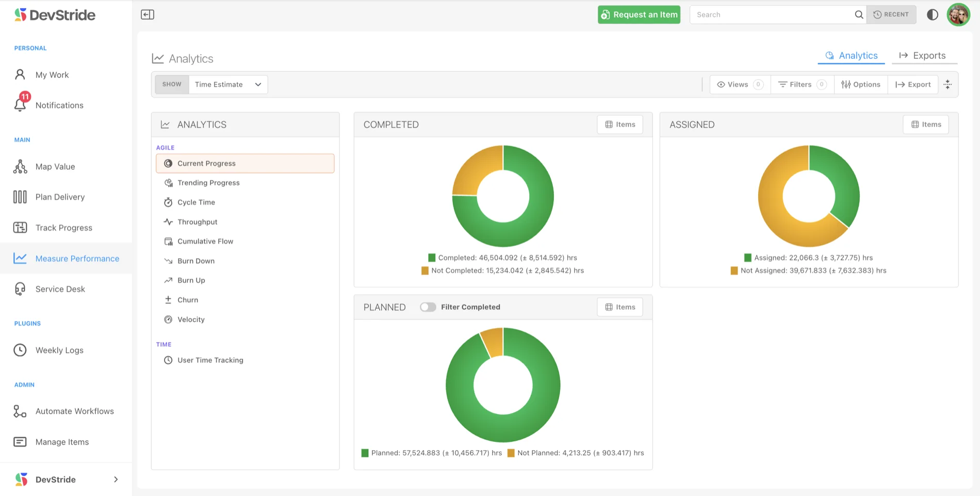This screenshot has width=980, height=496.
Task: Open Items for the Completed chart
Action: 620,124
